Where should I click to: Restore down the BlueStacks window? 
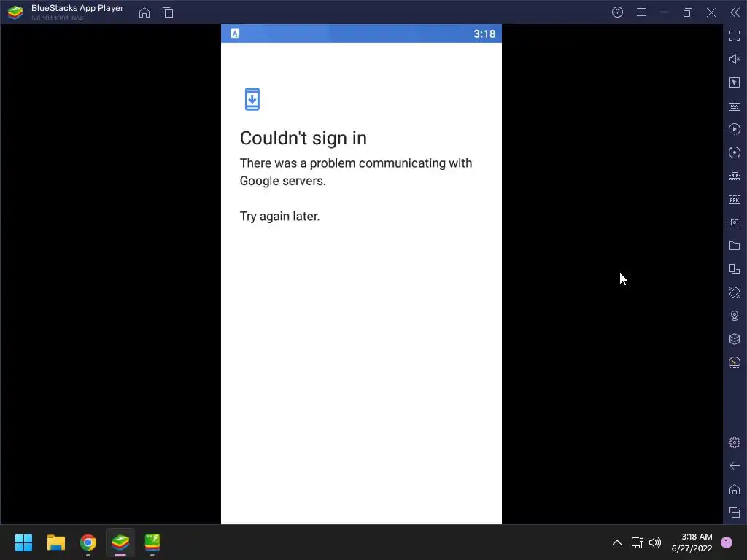[688, 12]
